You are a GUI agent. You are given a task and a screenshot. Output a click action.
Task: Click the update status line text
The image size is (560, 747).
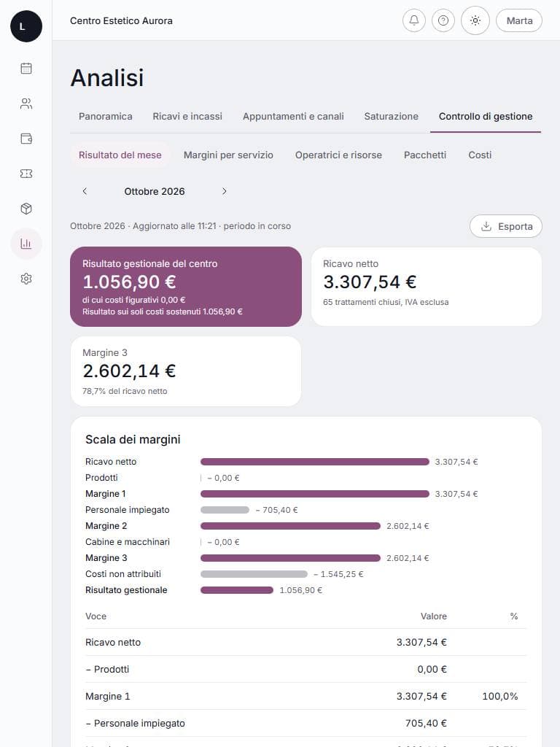[x=181, y=226]
